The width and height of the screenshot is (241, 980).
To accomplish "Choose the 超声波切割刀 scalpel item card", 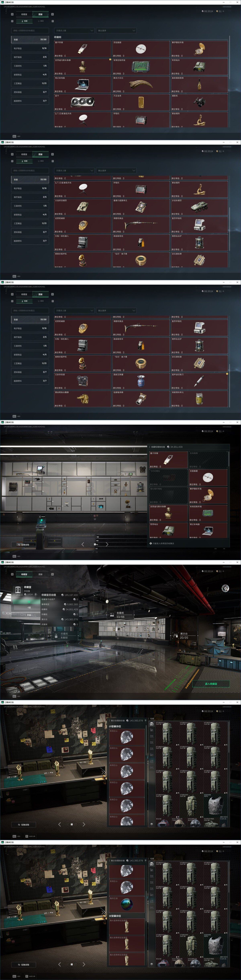I will (x=199, y=381).
